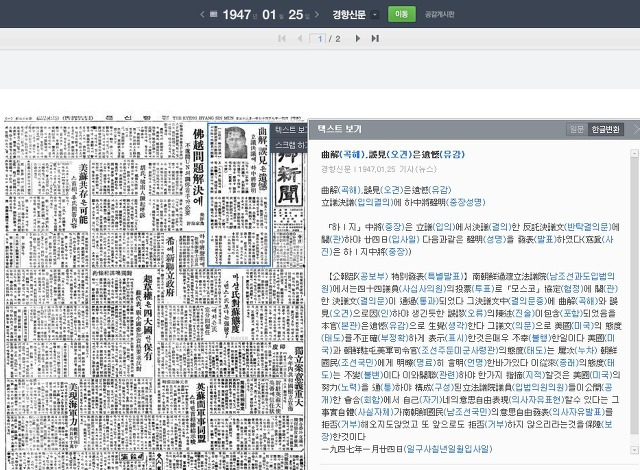640x470 pixels.
Task: Select the month 01 in the date bar
Action: click(x=269, y=14)
